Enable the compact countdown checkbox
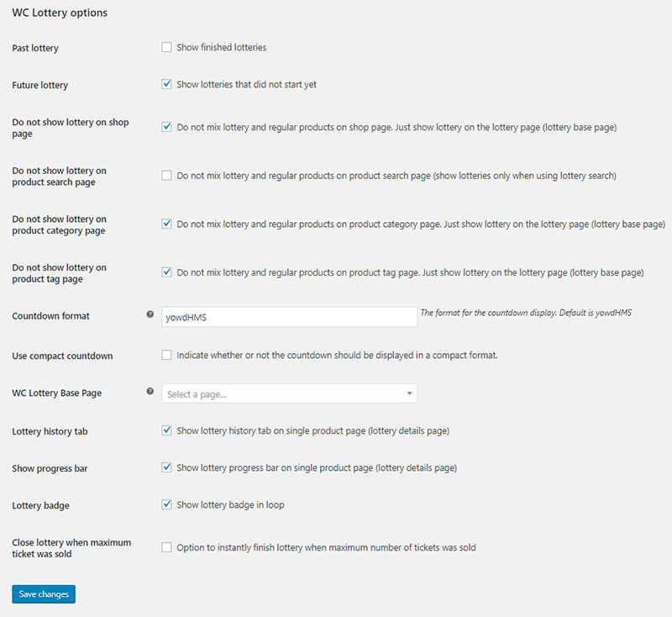672x617 pixels. pos(166,355)
